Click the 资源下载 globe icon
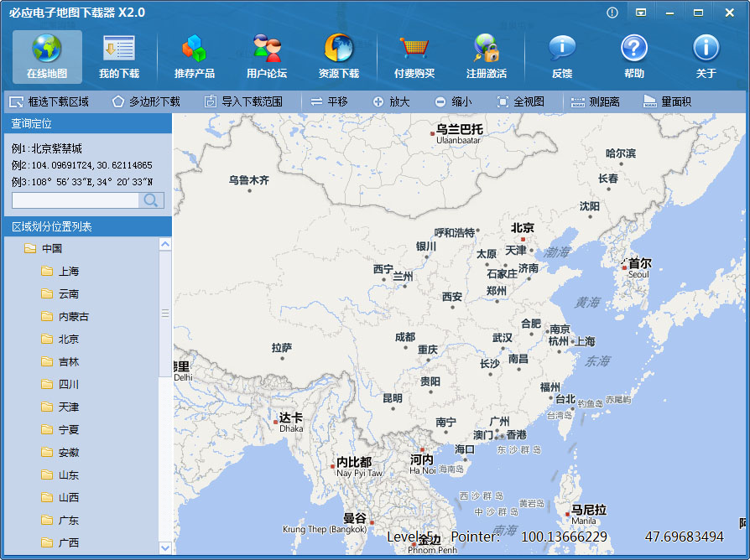 click(x=339, y=56)
